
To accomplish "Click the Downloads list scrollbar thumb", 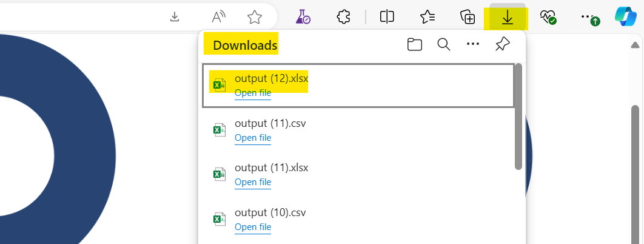I will (x=518, y=117).
